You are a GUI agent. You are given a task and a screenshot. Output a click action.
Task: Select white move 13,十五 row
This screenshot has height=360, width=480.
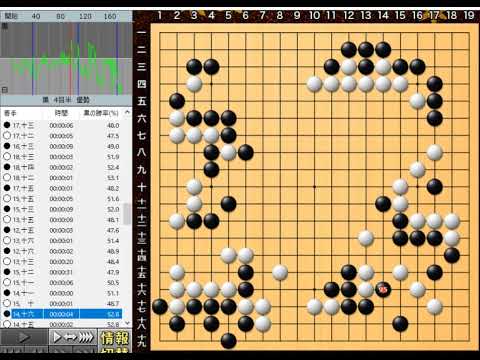[x=62, y=220]
